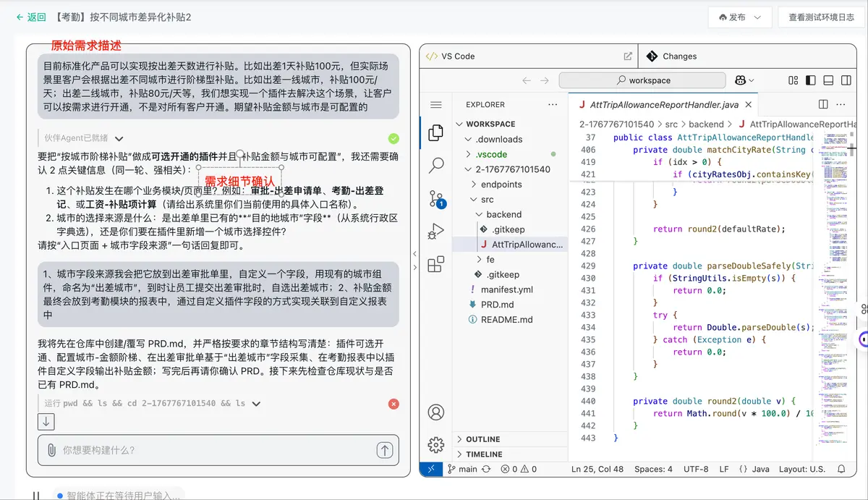The image size is (868, 500).
Task: Switch to the Changes tab
Action: tap(679, 56)
